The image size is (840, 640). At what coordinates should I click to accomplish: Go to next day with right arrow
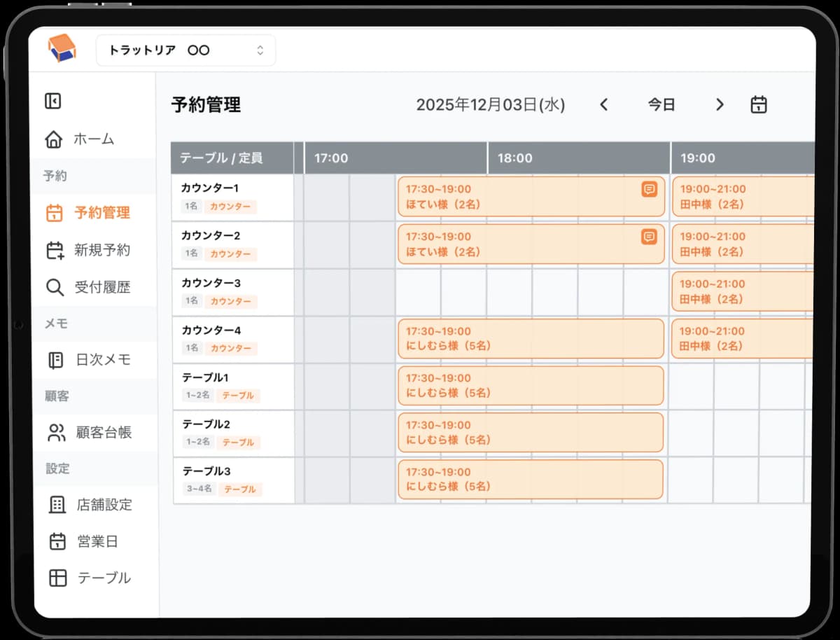click(x=720, y=104)
